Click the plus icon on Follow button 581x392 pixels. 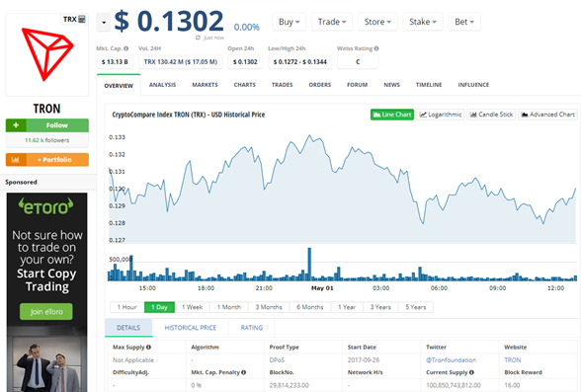tap(16, 125)
